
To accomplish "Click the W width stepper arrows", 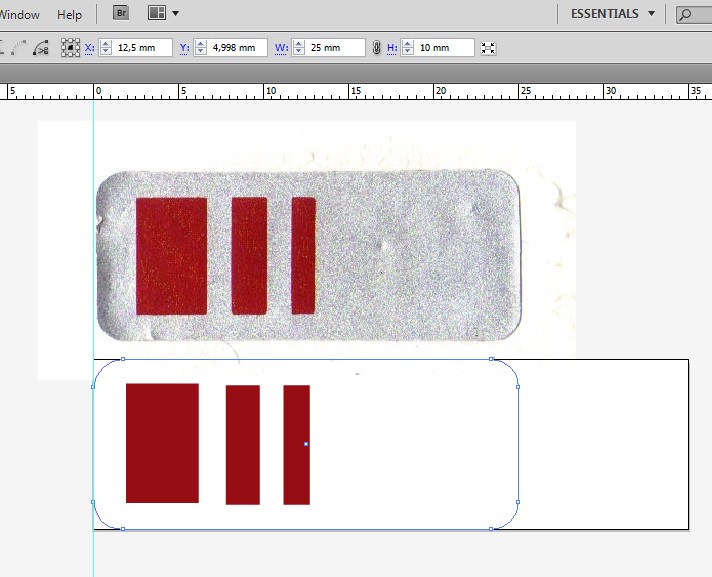I will 297,47.
